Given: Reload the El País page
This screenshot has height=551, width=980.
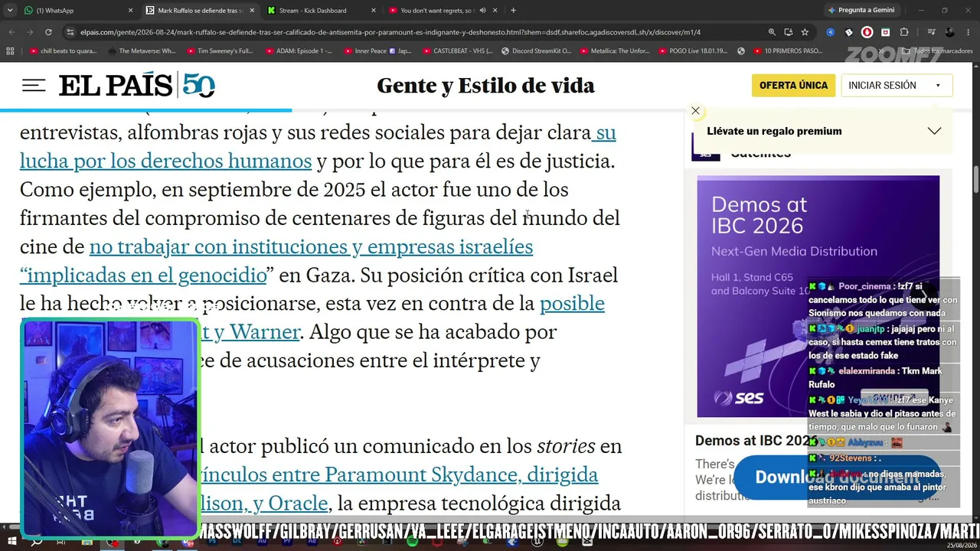Looking at the screenshot, I should [x=48, y=32].
